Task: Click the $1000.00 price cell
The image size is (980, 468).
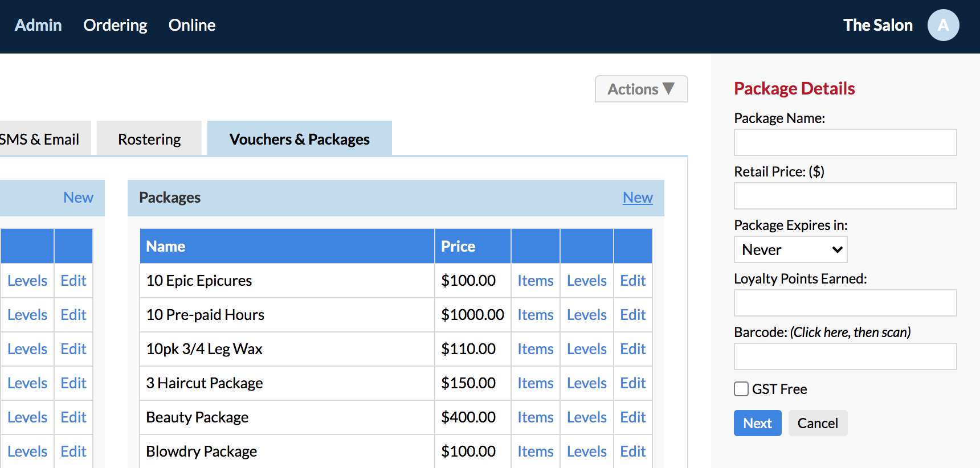Action: 473,315
